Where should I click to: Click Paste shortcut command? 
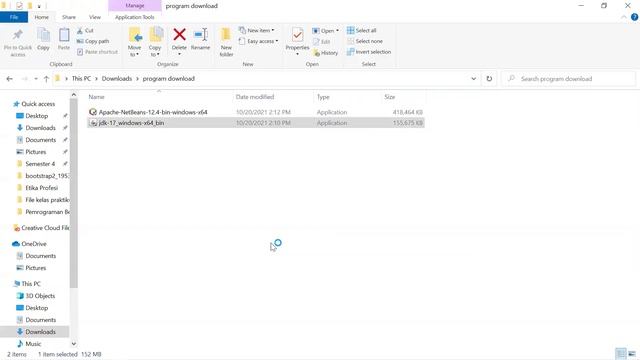[97, 52]
